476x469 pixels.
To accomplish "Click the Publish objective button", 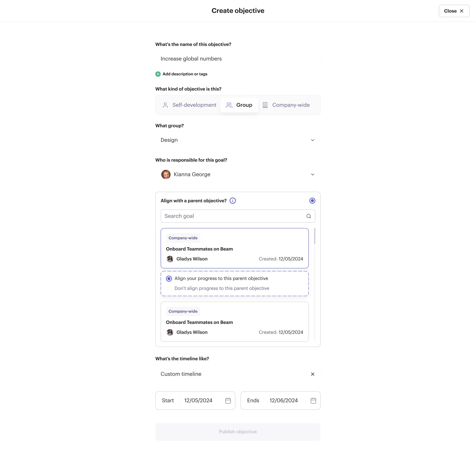I will [238, 432].
